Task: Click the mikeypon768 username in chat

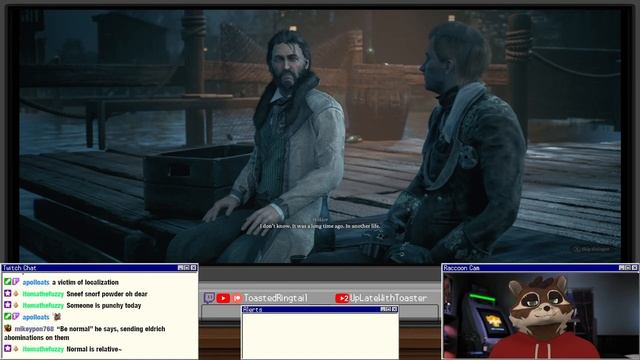Action: (34, 329)
